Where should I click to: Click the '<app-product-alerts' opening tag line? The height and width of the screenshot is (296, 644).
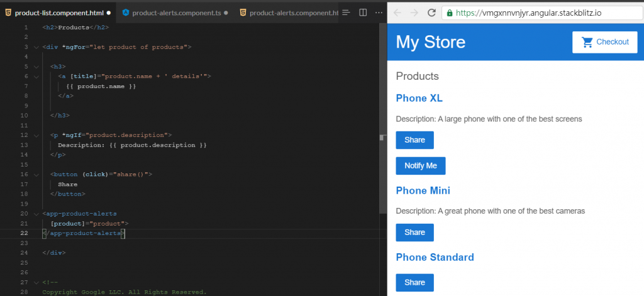tap(80, 214)
